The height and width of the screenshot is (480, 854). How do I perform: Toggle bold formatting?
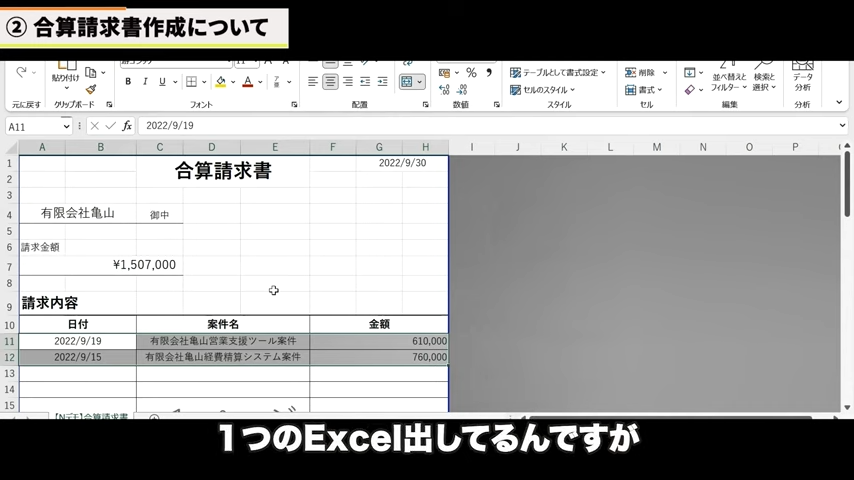point(128,82)
